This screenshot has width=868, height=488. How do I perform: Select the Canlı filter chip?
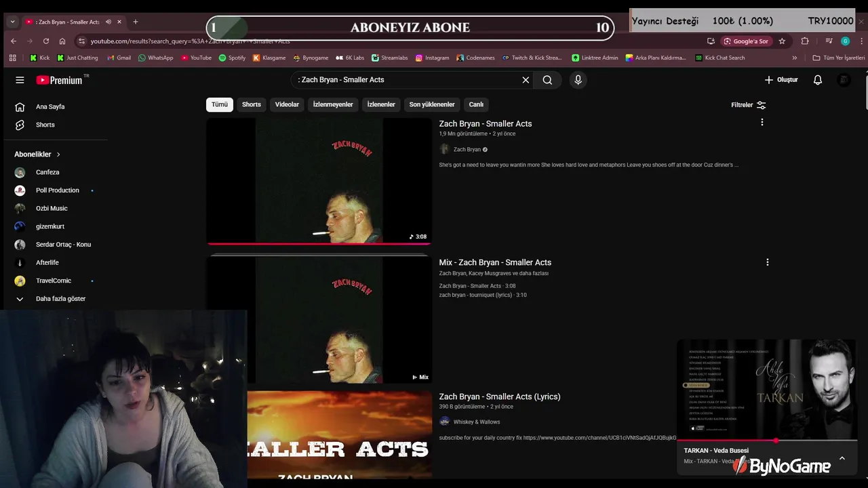477,104
